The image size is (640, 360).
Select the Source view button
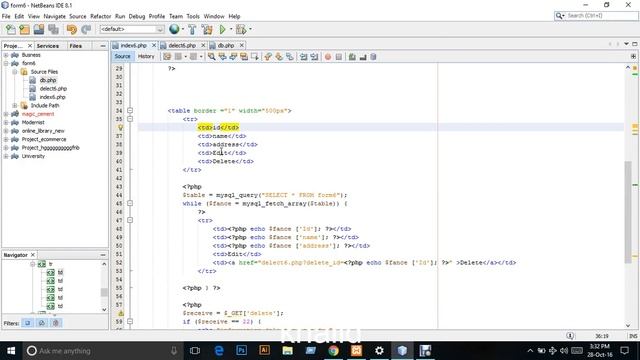[x=122, y=56]
